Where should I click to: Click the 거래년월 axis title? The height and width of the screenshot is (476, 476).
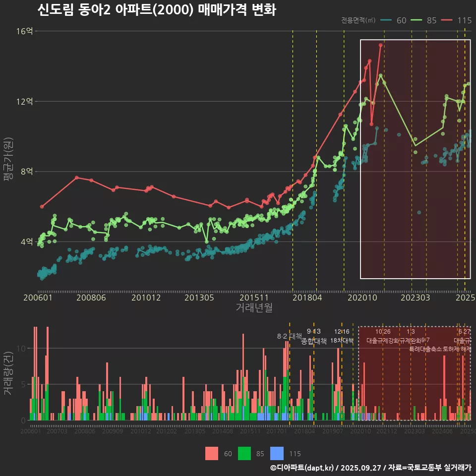click(x=254, y=308)
